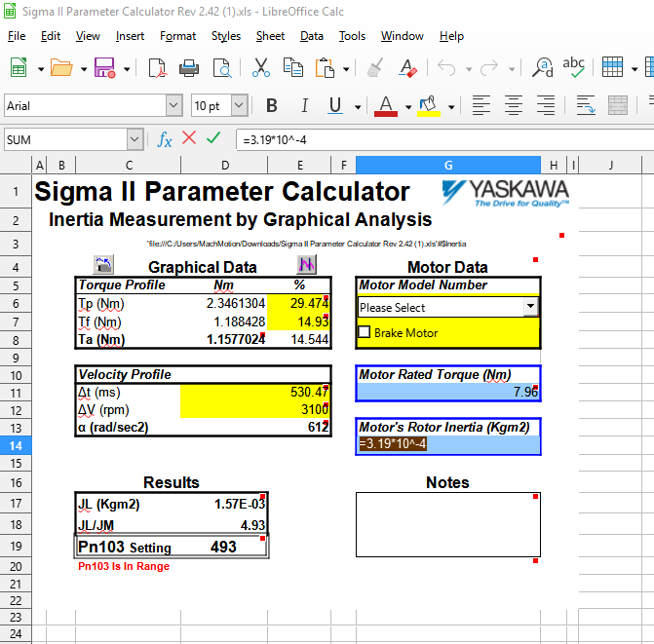Center text horizontally
654x644 pixels.
pyautogui.click(x=514, y=105)
